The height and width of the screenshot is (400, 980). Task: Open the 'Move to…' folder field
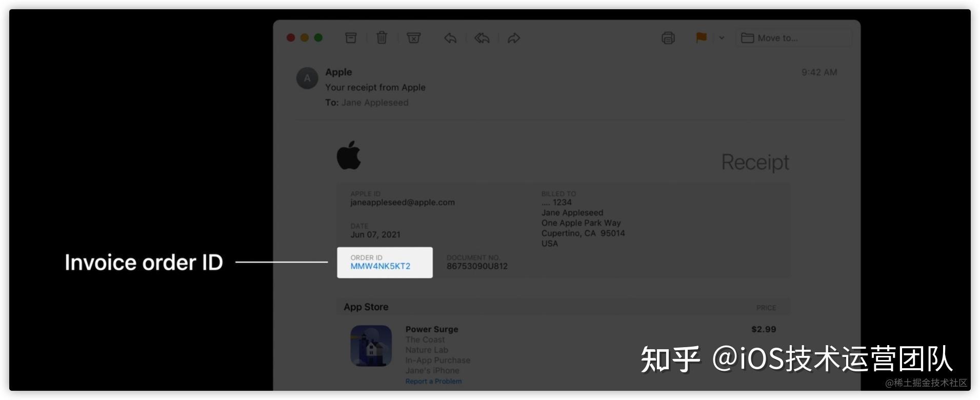794,38
